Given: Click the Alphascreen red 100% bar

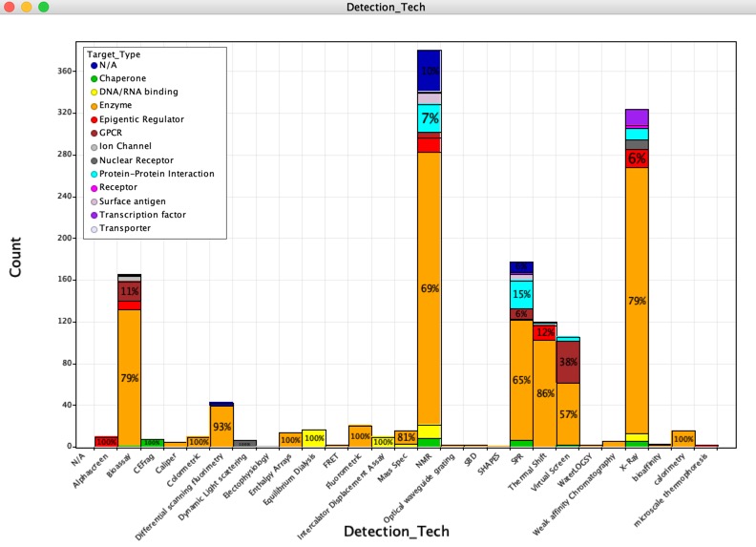Looking at the screenshot, I should 106,442.
